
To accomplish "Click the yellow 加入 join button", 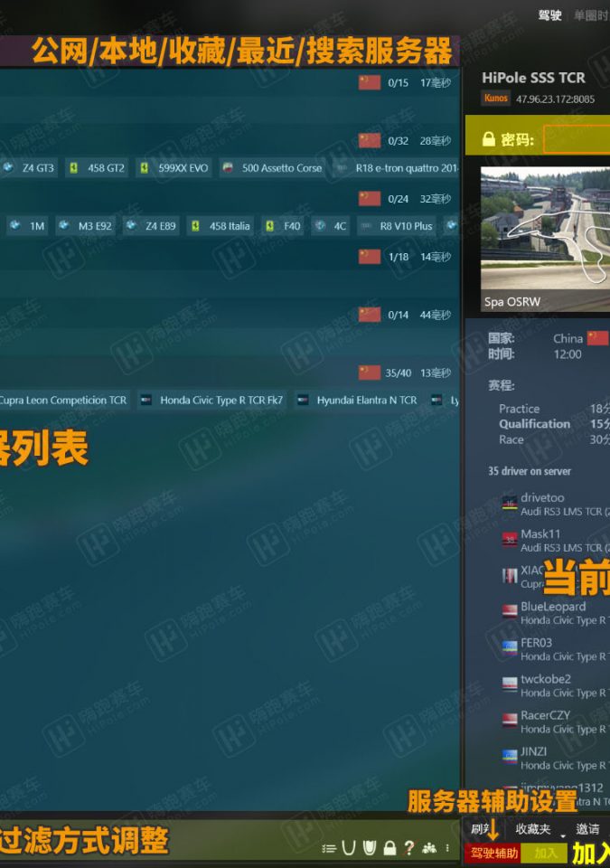I will [x=545, y=853].
